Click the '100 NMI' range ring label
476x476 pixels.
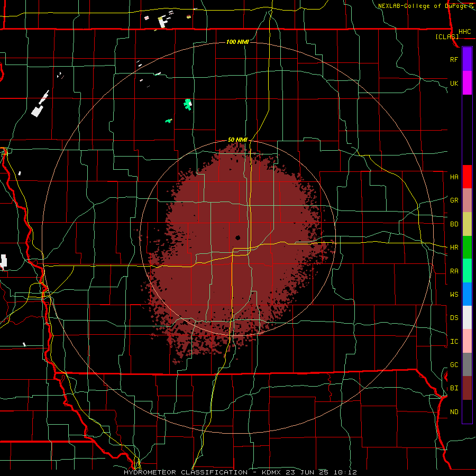(237, 42)
